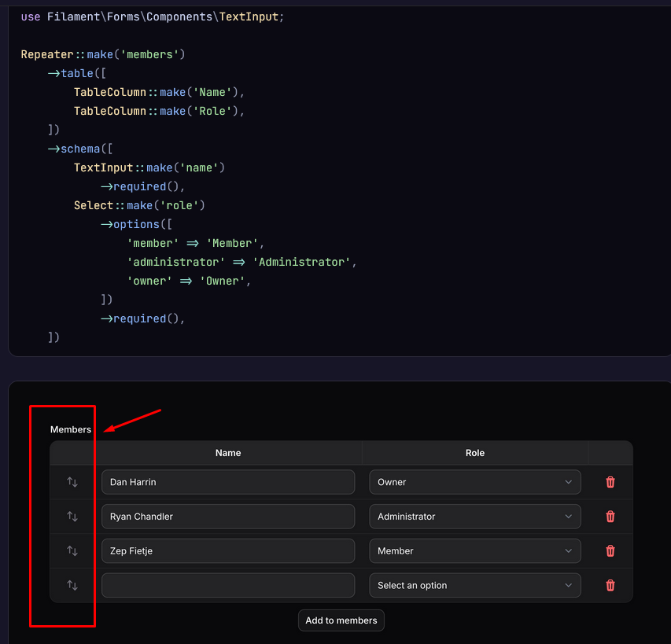671x644 pixels.
Task: Click the 'owner' => 'Owner' code line
Action: pyautogui.click(x=189, y=281)
